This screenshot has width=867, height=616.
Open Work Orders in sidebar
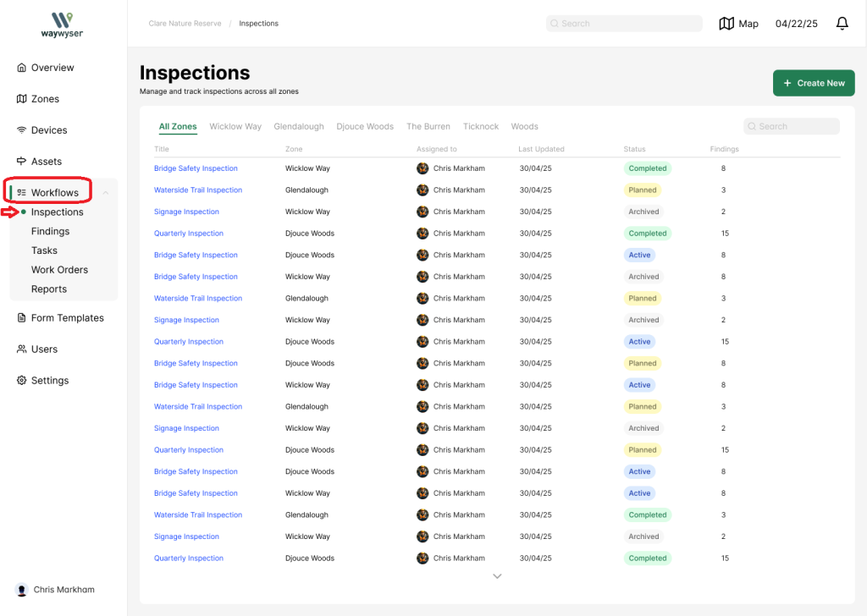59,270
